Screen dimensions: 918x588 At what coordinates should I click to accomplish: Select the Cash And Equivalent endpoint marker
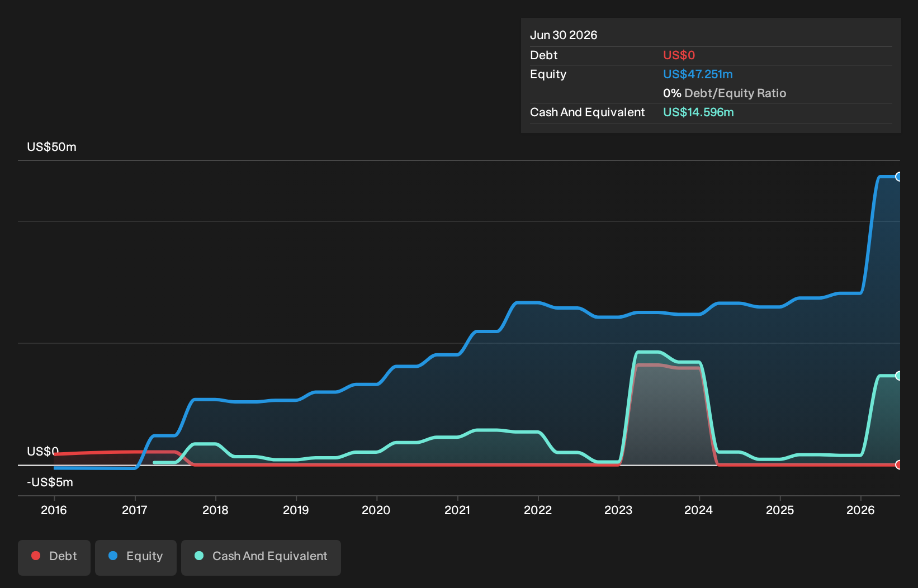(898, 376)
